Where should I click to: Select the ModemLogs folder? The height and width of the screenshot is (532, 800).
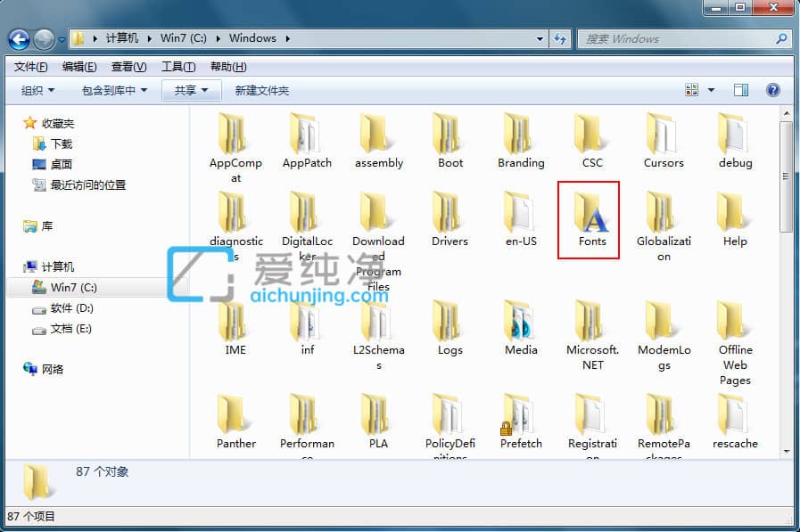tap(664, 335)
